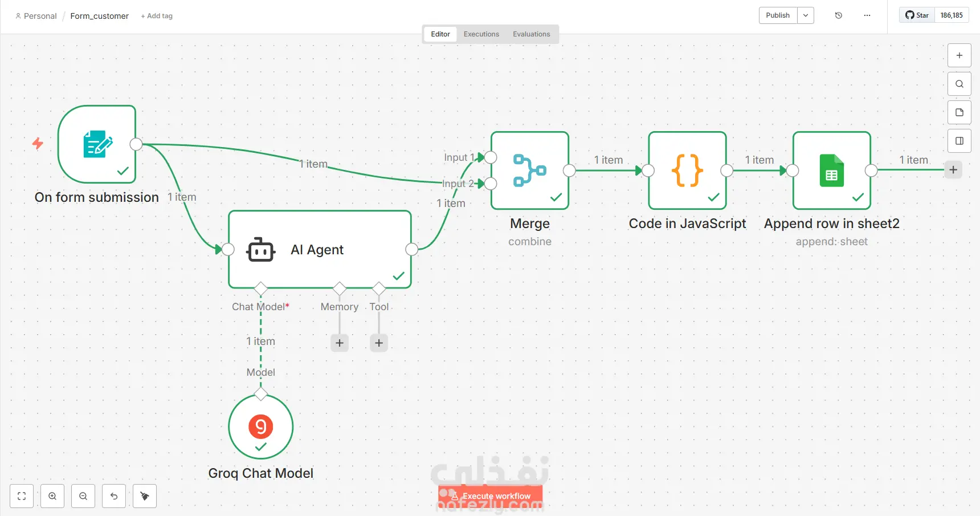Add a Tool sub-node with plus
The image size is (980, 516).
379,343
